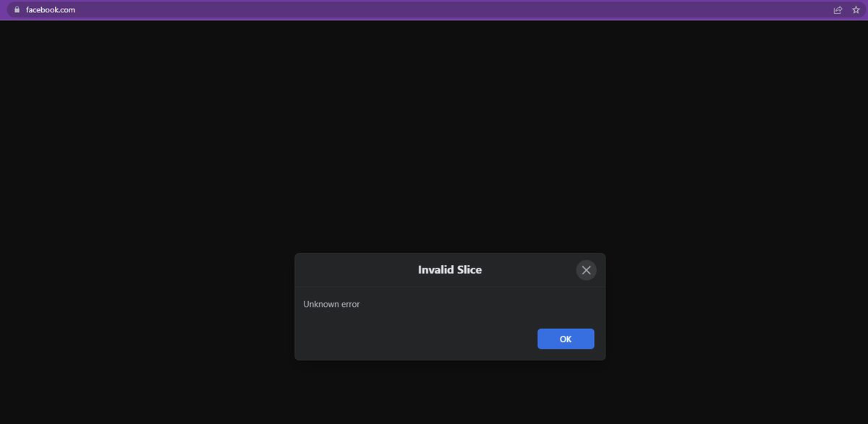Select the facebook.com URL in address bar
The height and width of the screenshot is (424, 868).
(x=50, y=10)
